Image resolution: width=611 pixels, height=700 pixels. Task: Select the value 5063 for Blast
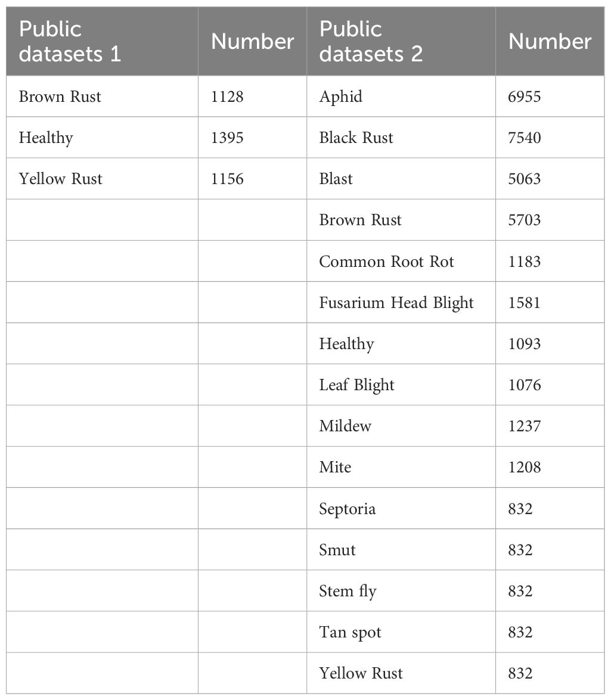click(x=525, y=179)
